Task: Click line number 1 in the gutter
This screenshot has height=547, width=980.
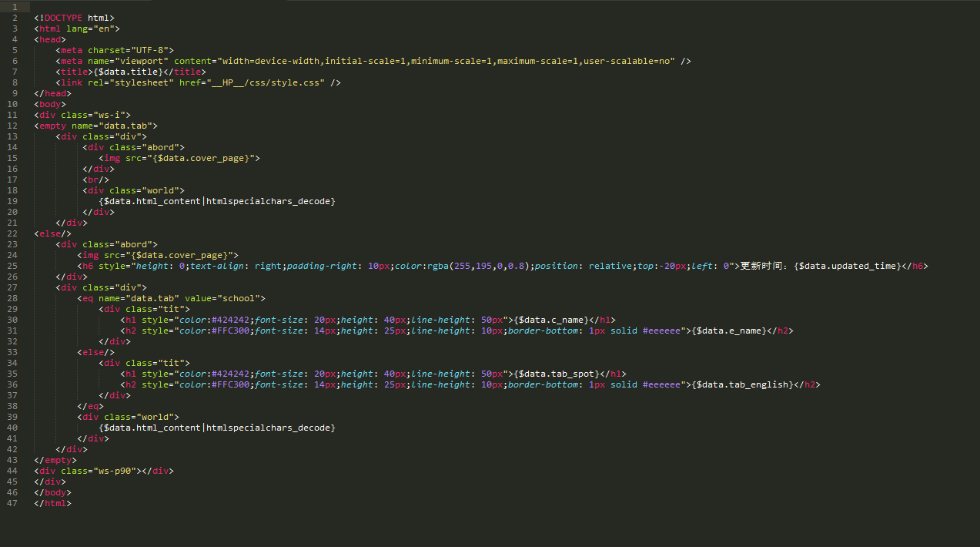Action: pos(15,6)
